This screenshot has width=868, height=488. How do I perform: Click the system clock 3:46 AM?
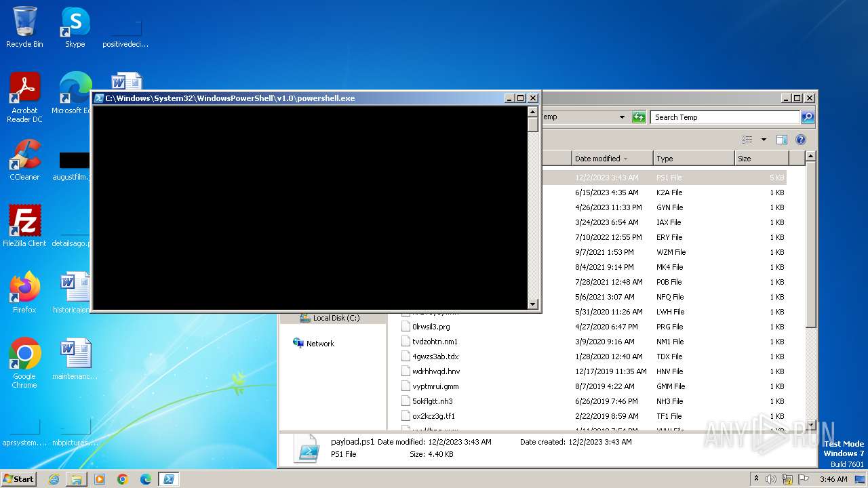833,479
